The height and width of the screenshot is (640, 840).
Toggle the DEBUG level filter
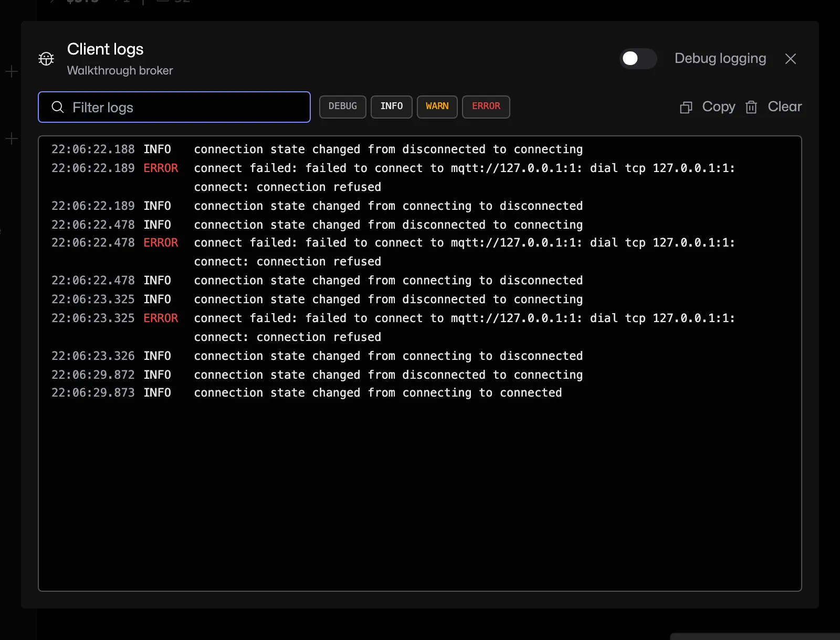pos(343,106)
